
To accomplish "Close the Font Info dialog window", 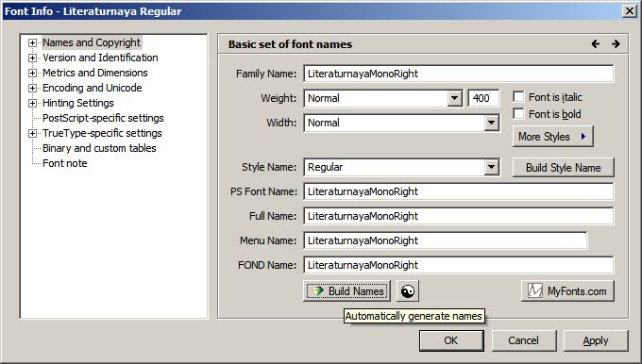I will (x=630, y=11).
